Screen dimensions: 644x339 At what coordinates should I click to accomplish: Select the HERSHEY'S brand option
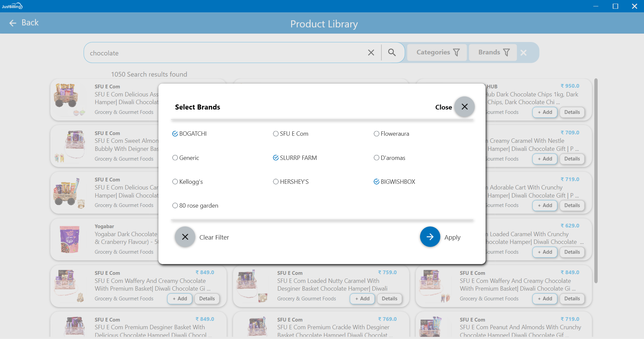pyautogui.click(x=276, y=182)
